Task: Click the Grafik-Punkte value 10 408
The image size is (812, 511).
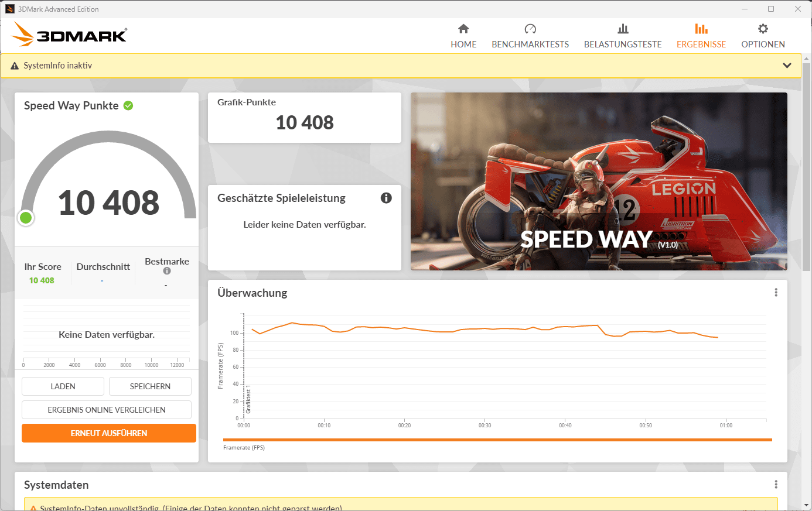Action: [x=305, y=122]
